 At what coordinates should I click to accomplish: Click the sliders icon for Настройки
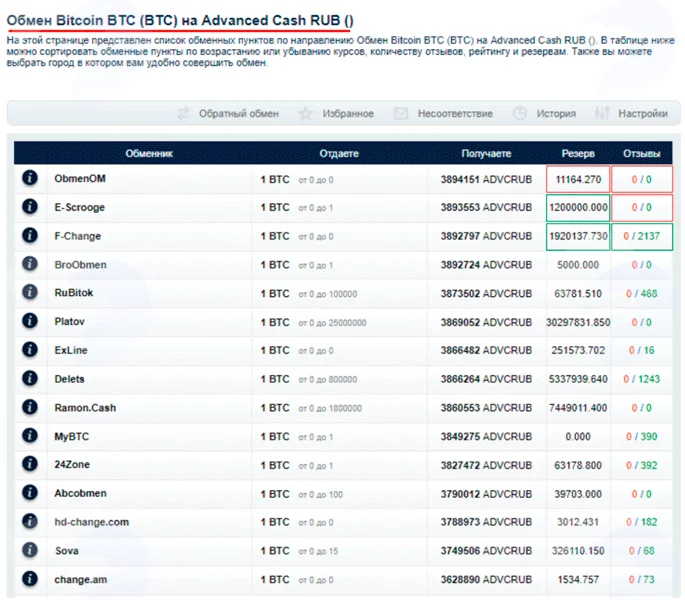tap(602, 114)
